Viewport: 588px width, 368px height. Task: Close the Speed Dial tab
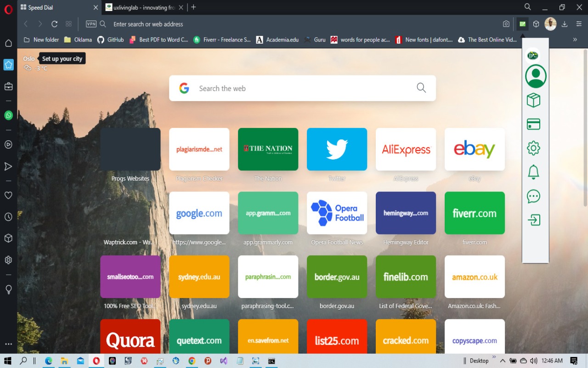pyautogui.click(x=96, y=7)
